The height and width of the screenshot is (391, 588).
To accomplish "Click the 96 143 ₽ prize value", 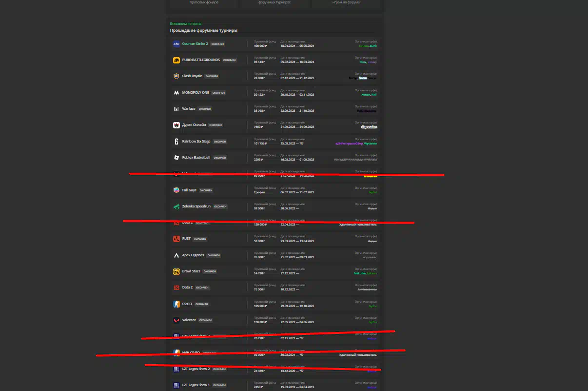I will pos(259,62).
